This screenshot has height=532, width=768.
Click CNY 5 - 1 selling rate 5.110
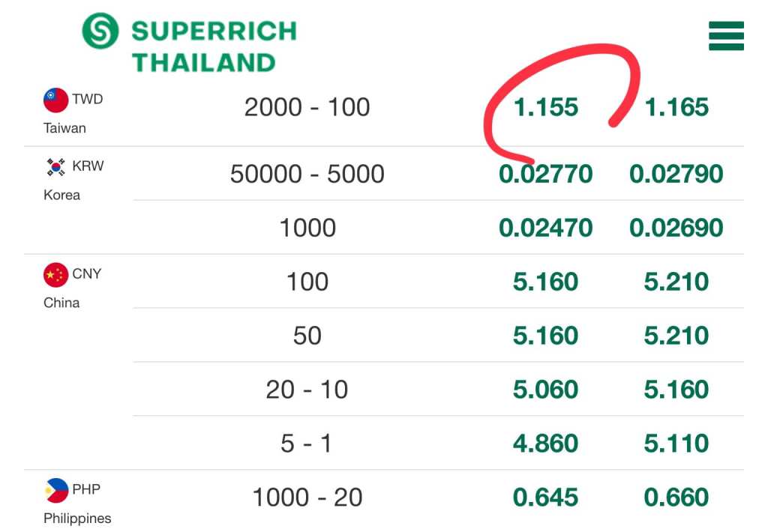pos(676,444)
